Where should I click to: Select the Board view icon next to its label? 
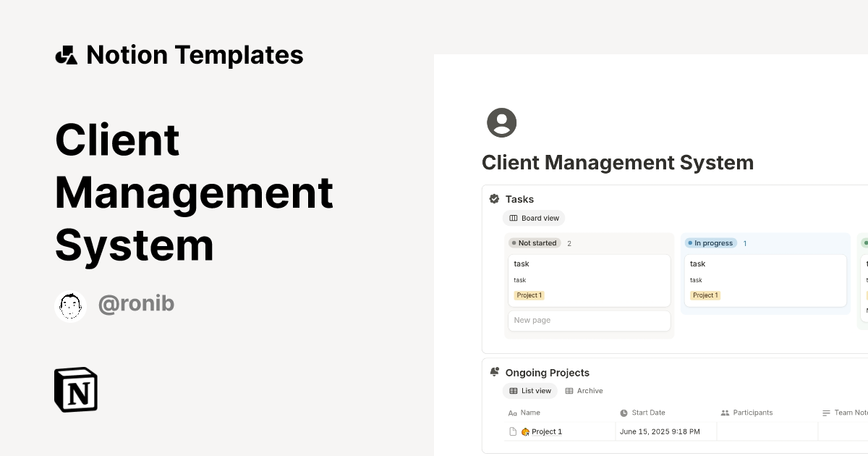coord(514,218)
